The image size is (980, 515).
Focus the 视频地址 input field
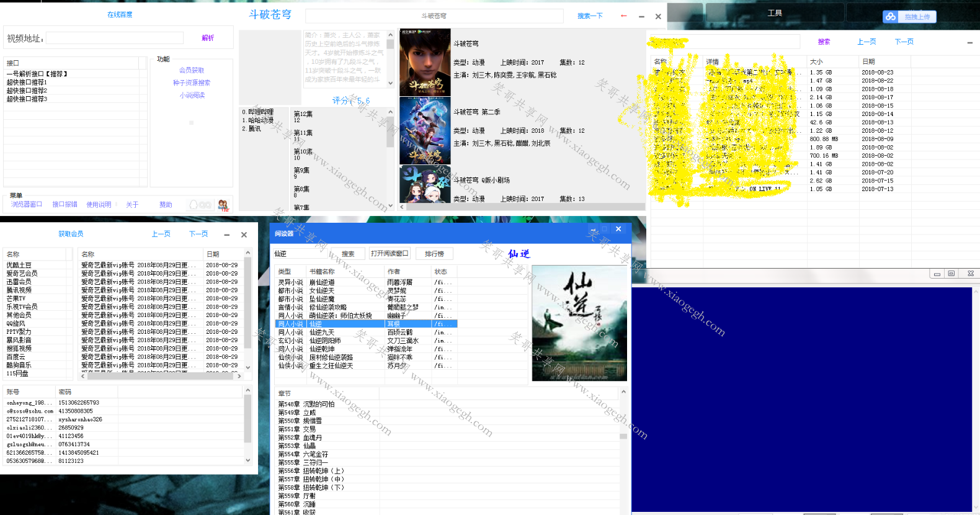tap(115, 38)
